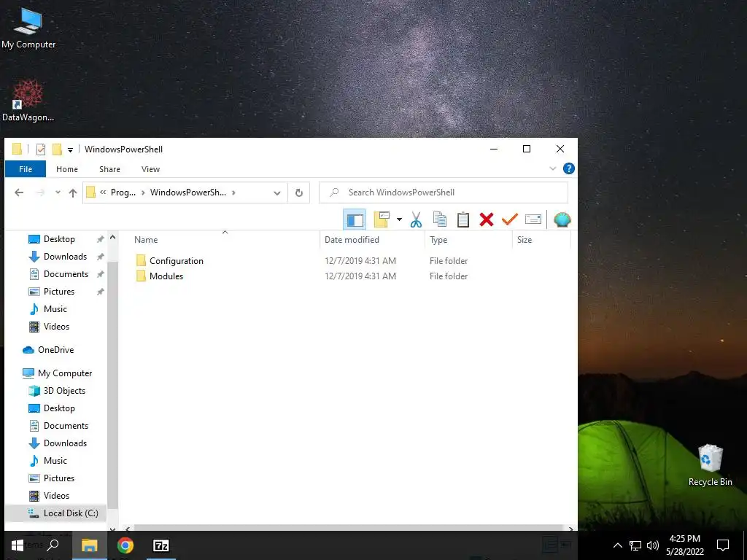Screen dimensions: 747x560
Task: Click the volume speaker tray icon
Action: tap(652, 545)
